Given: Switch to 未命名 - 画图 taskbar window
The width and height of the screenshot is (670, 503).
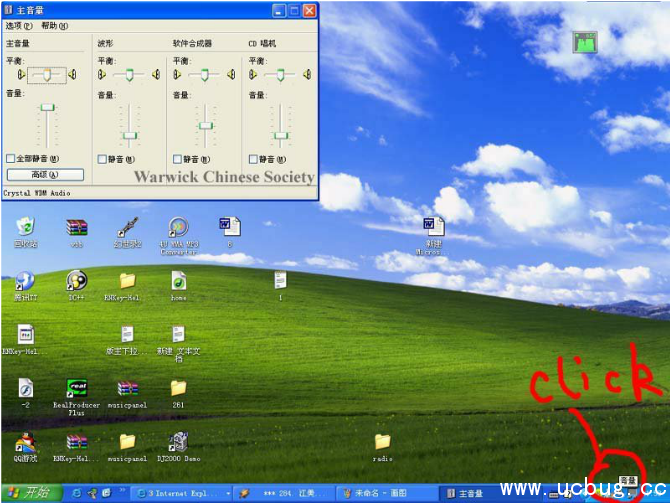Looking at the screenshot, I should click(386, 494).
